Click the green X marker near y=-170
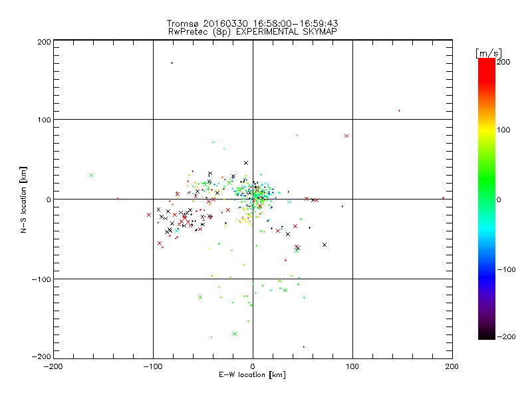 (235, 334)
